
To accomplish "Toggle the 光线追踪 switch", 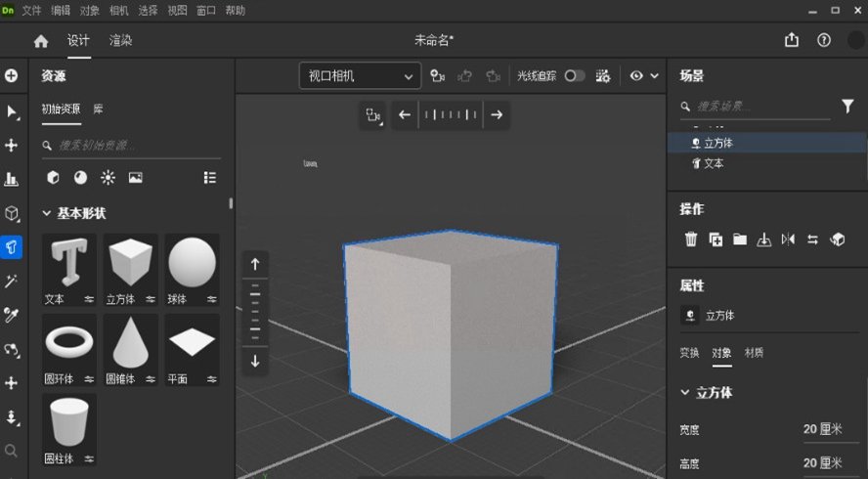I will (575, 76).
